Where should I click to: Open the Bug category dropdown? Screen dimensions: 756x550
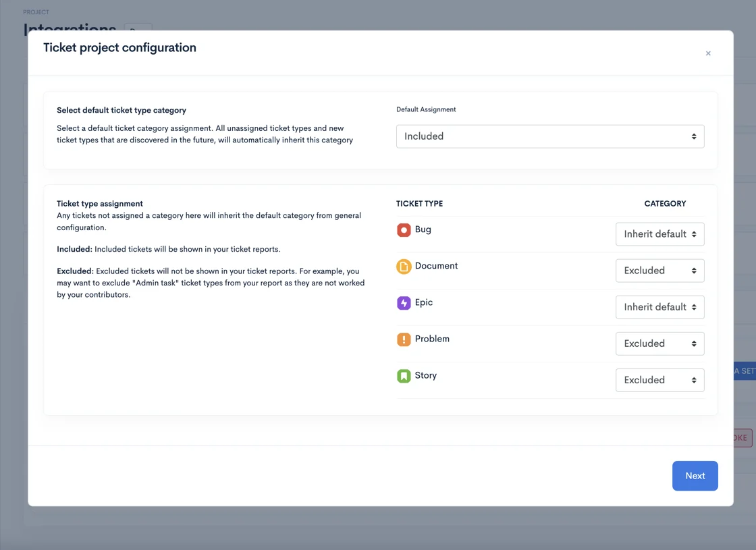click(x=659, y=234)
